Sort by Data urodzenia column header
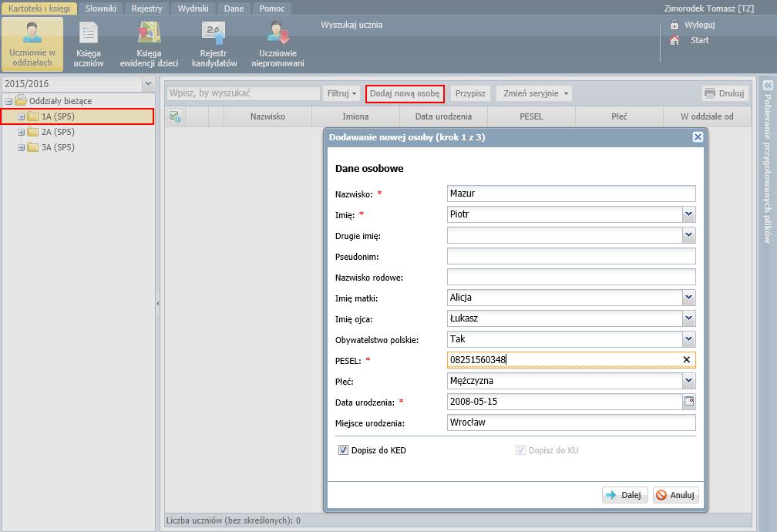The height and width of the screenshot is (532, 777). pos(443,116)
